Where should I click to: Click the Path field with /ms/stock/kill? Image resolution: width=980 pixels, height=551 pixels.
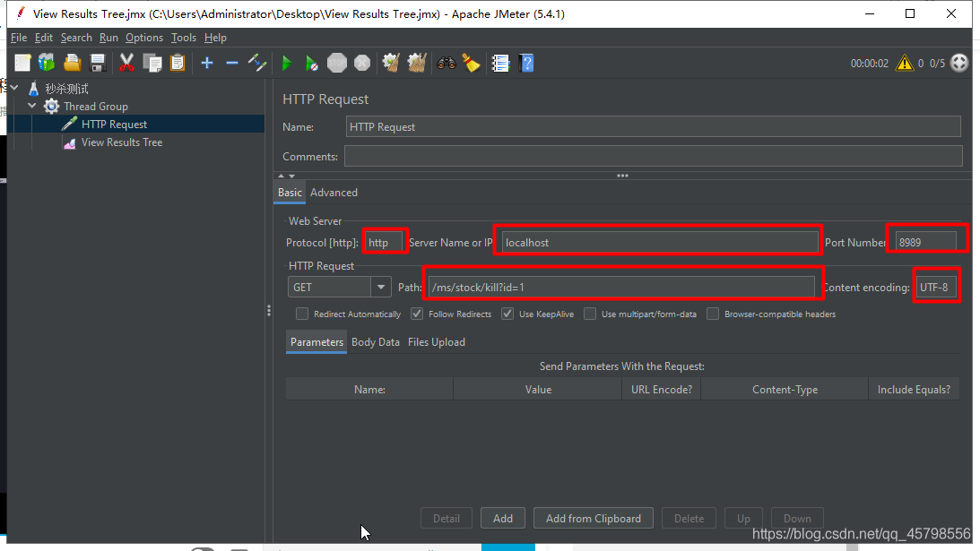coord(622,288)
